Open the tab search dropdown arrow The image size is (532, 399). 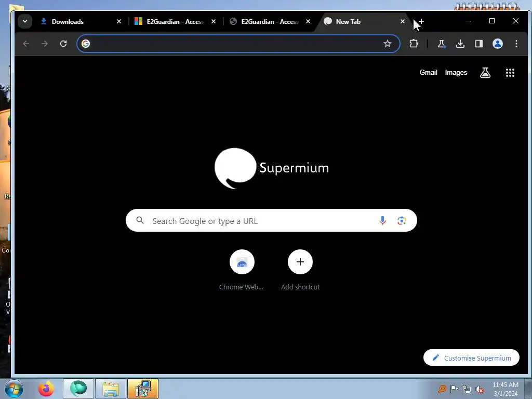point(25,21)
